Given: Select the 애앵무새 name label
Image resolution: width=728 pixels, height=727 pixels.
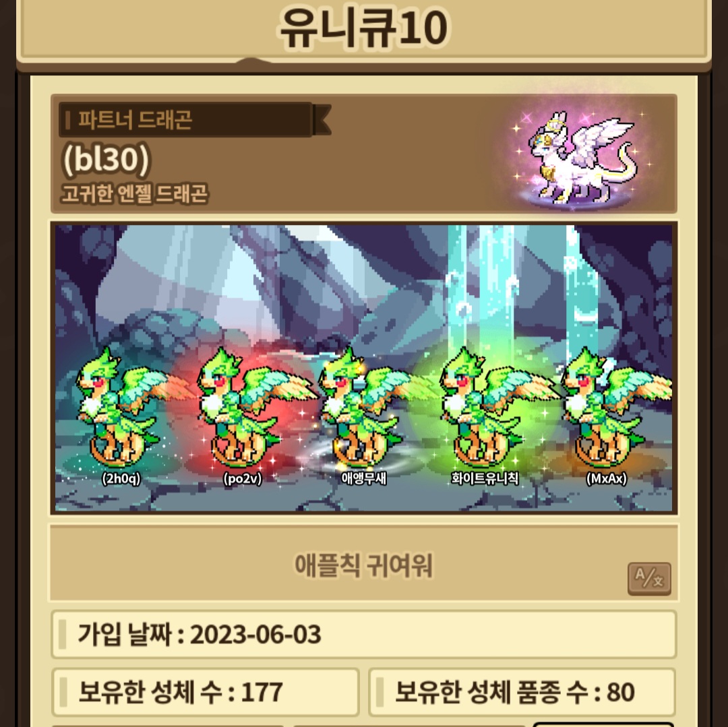Looking at the screenshot, I should pyautogui.click(x=363, y=478).
